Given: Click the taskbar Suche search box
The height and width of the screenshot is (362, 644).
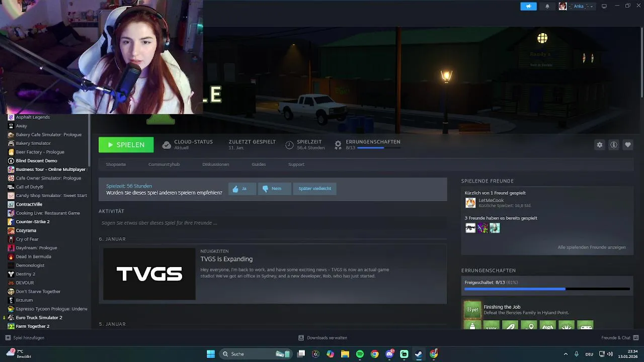Looking at the screenshot, I should (x=256, y=354).
